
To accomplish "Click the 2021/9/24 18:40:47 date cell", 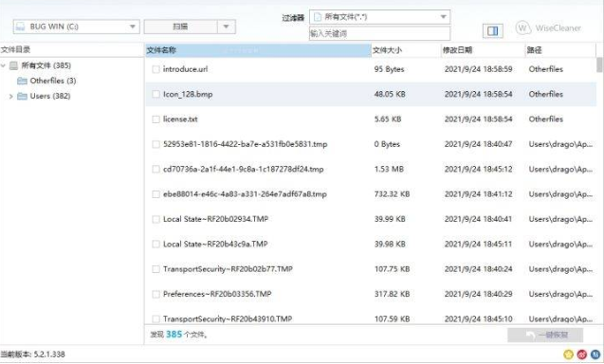I will 479,144.
